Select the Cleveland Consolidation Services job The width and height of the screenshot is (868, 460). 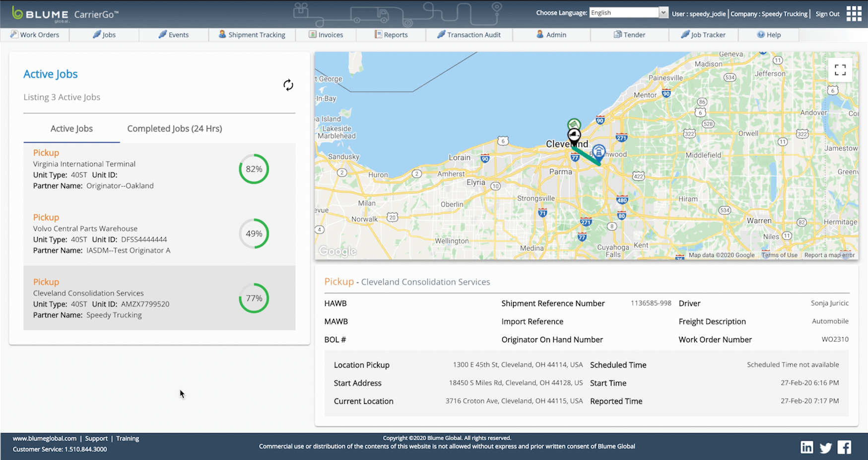pos(159,298)
